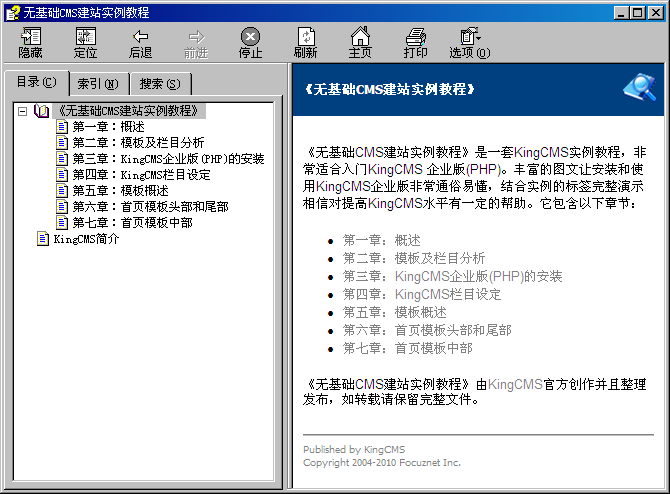Collapse the 《无基础CMS建站实例教程》 tree node

point(23,112)
